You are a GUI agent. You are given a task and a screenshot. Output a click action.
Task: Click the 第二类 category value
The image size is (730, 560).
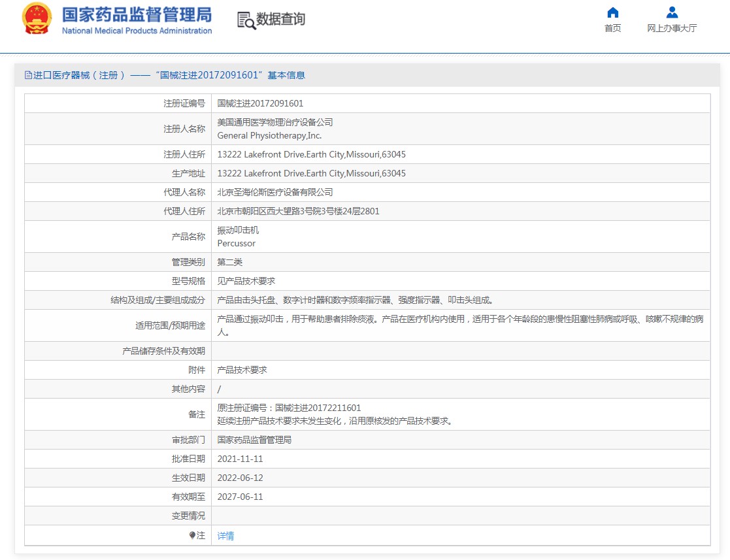pyautogui.click(x=230, y=262)
